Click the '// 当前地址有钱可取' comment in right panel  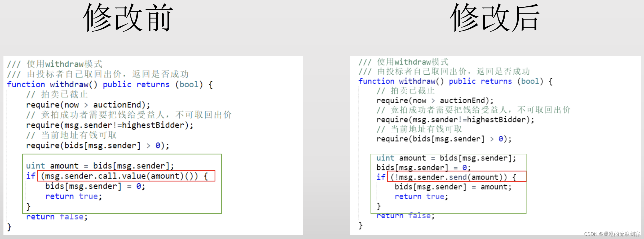click(x=419, y=129)
